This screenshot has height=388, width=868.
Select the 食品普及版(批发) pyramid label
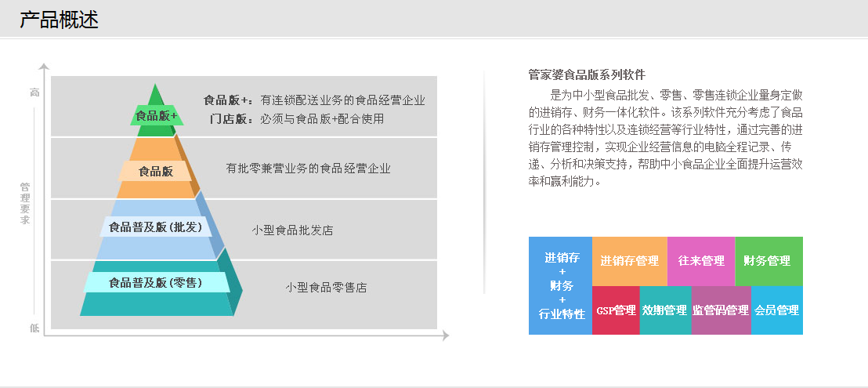pos(156,227)
